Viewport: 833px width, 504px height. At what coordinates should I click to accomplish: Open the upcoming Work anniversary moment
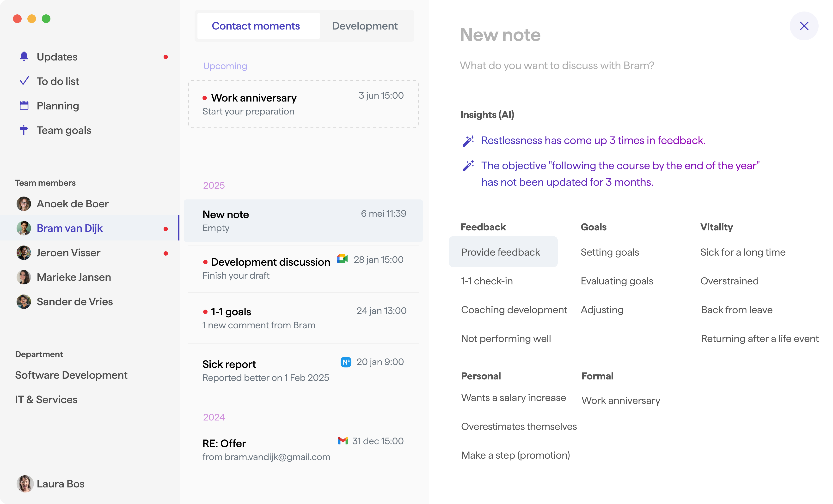303,104
